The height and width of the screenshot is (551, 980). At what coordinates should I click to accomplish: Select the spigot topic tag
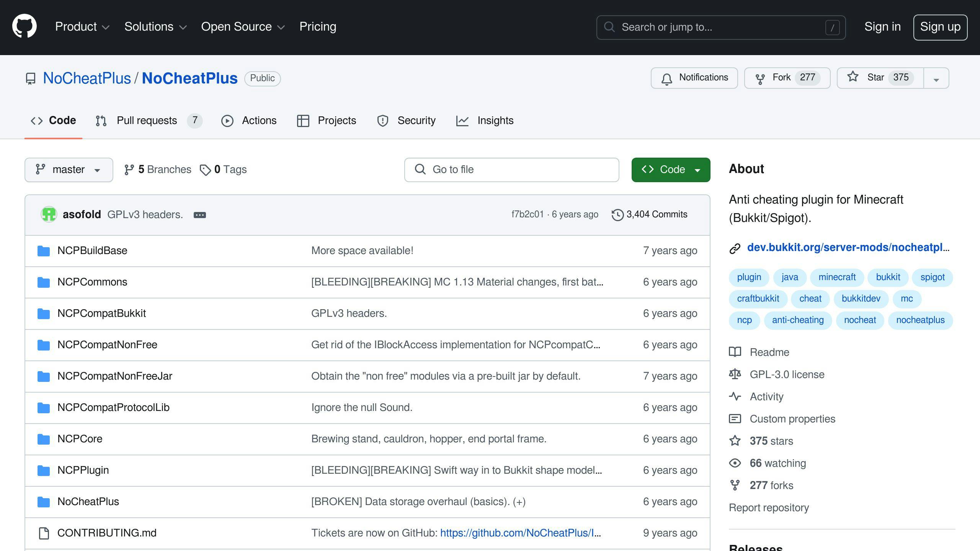[x=932, y=277]
